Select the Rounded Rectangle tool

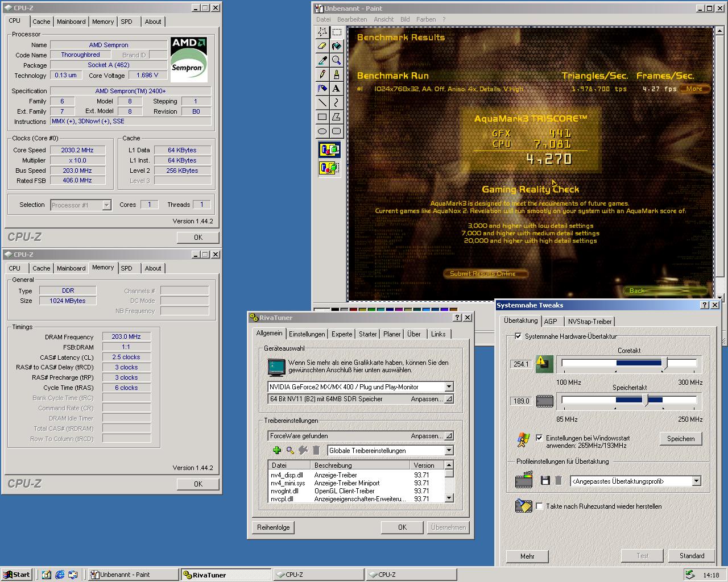pyautogui.click(x=337, y=131)
